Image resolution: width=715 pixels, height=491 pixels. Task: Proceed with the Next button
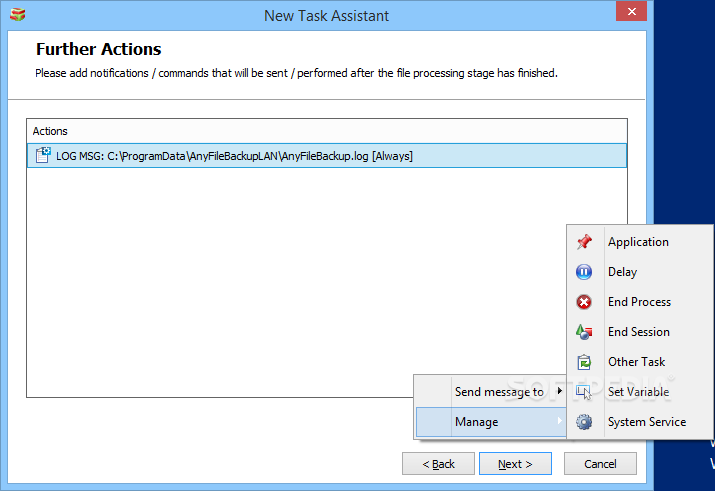pyautogui.click(x=515, y=464)
